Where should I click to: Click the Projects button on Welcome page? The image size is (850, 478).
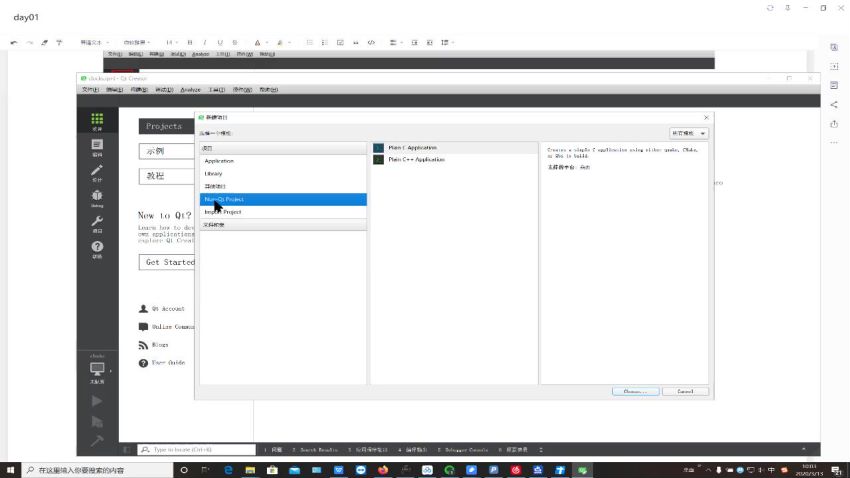[167, 126]
